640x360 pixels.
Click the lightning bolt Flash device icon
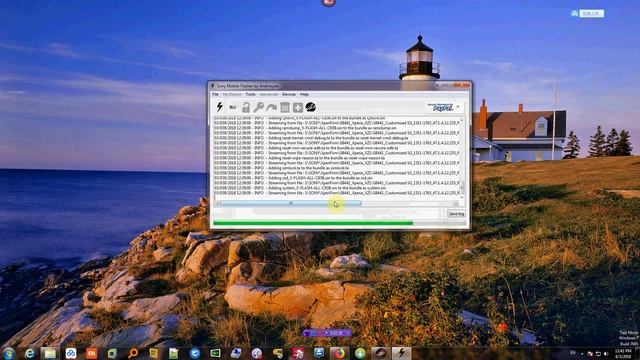[220, 107]
